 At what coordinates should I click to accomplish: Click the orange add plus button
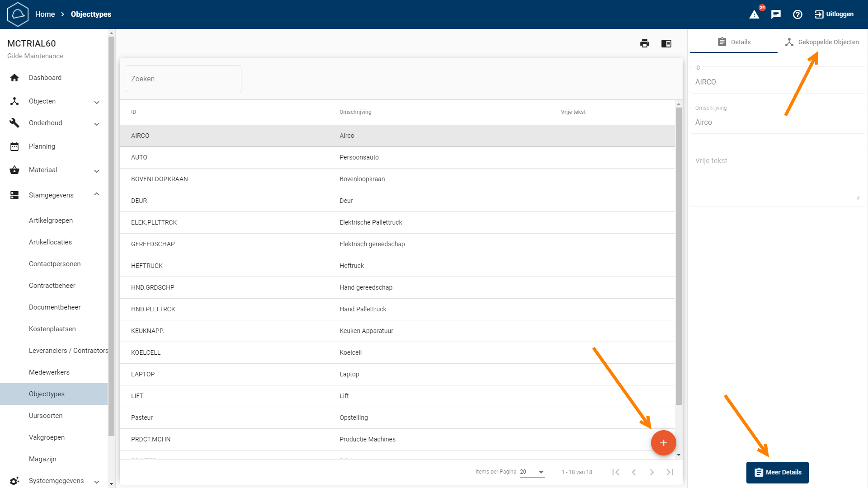[663, 443]
